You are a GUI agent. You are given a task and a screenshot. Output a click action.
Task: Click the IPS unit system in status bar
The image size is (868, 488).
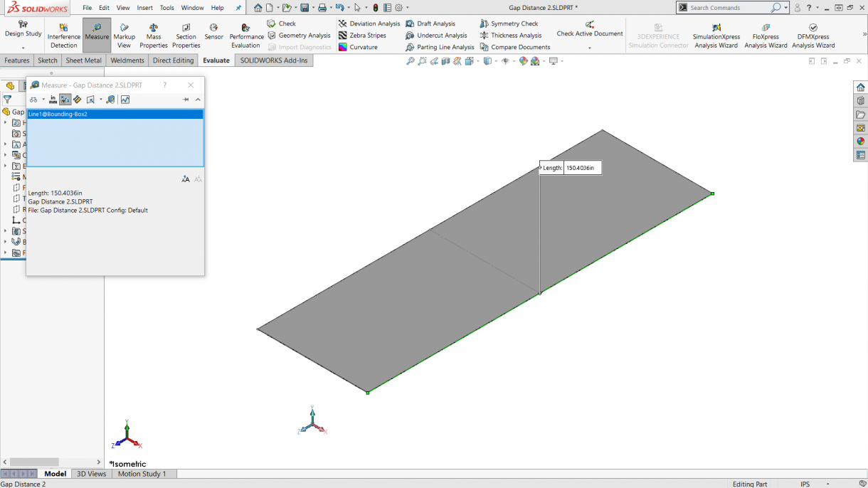[x=805, y=484]
